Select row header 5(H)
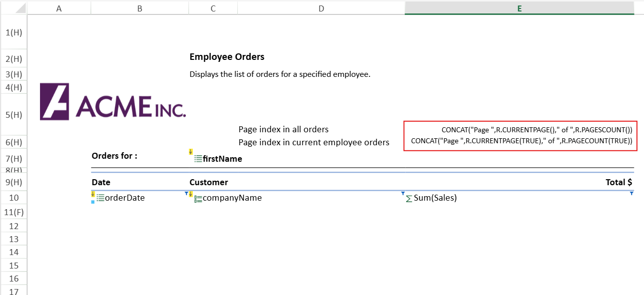This screenshot has width=644, height=295. pyautogui.click(x=13, y=115)
